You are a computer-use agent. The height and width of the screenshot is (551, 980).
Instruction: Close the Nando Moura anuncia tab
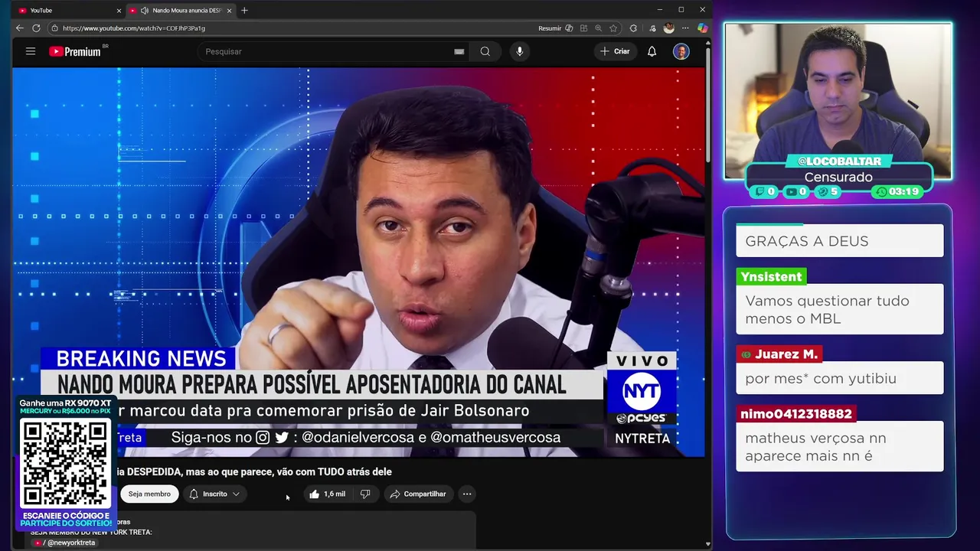(x=229, y=11)
